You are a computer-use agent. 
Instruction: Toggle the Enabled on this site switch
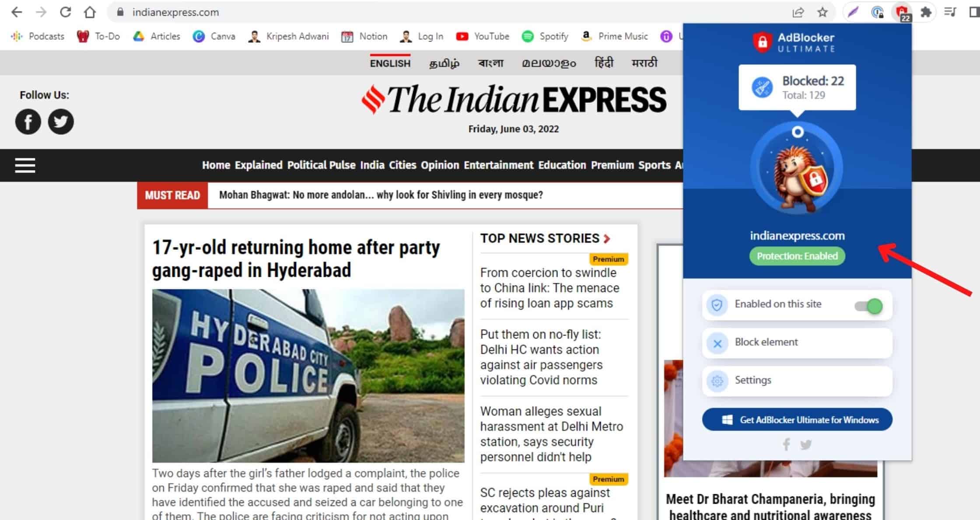(x=868, y=306)
